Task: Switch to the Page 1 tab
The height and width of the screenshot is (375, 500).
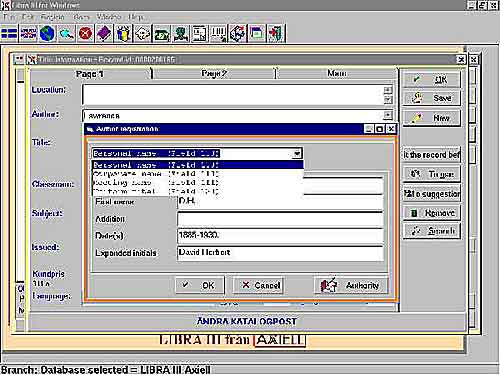Action: tap(90, 74)
